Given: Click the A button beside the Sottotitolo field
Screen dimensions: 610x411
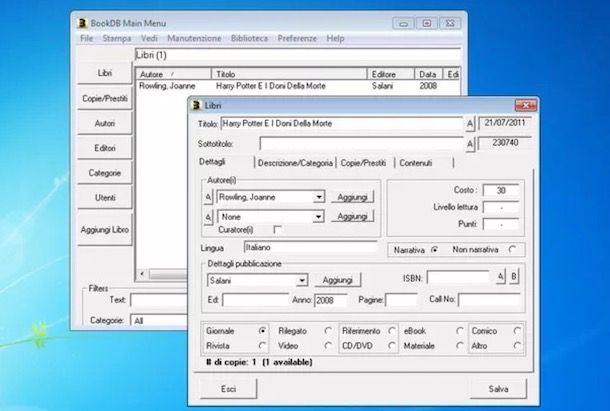Looking at the screenshot, I should pyautogui.click(x=470, y=144).
